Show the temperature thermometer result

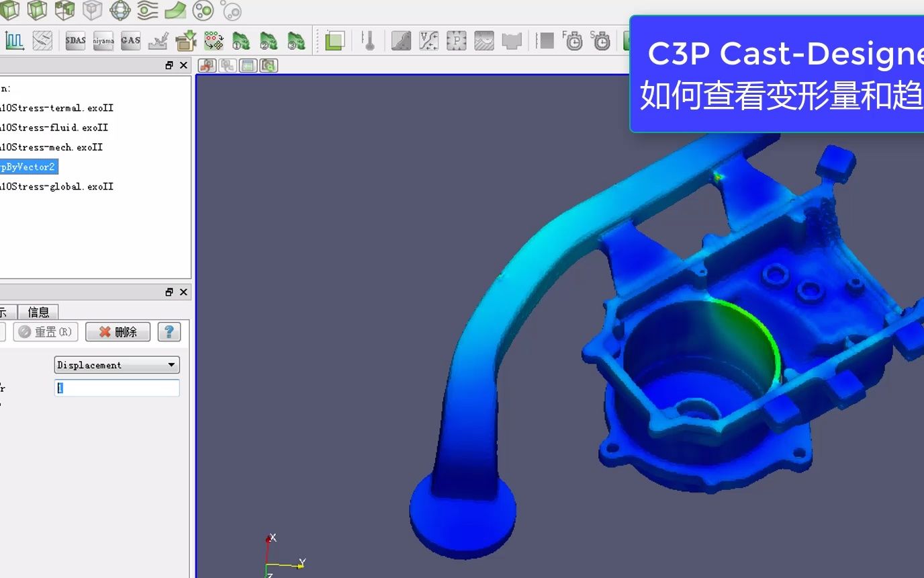368,40
